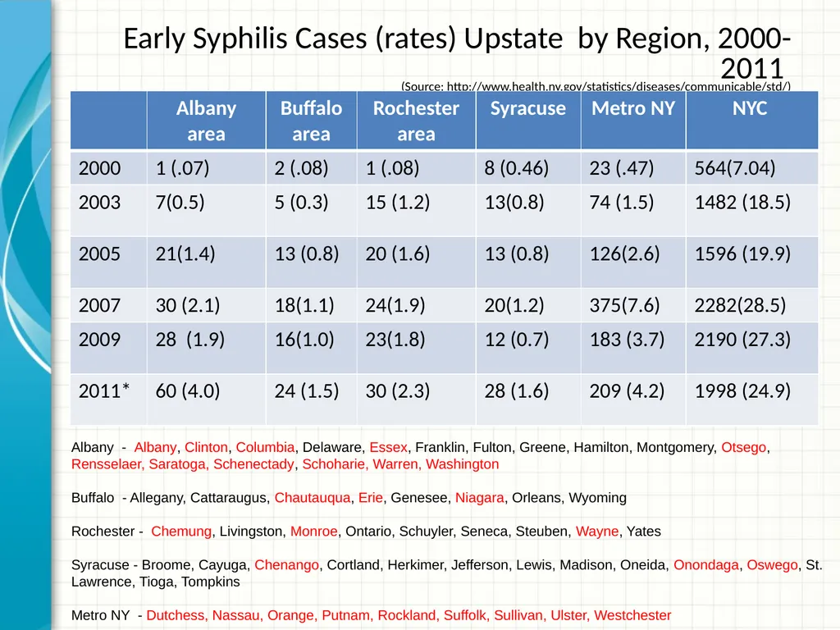Select the 'Syracuse' column header

[x=528, y=121]
